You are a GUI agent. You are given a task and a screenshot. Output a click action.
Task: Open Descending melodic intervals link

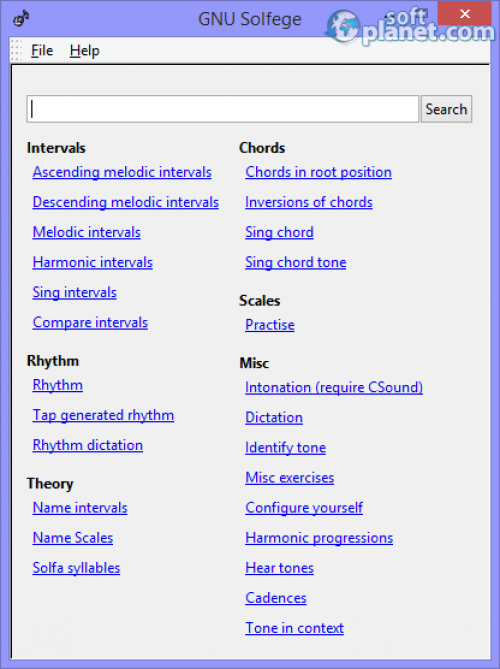click(x=126, y=202)
